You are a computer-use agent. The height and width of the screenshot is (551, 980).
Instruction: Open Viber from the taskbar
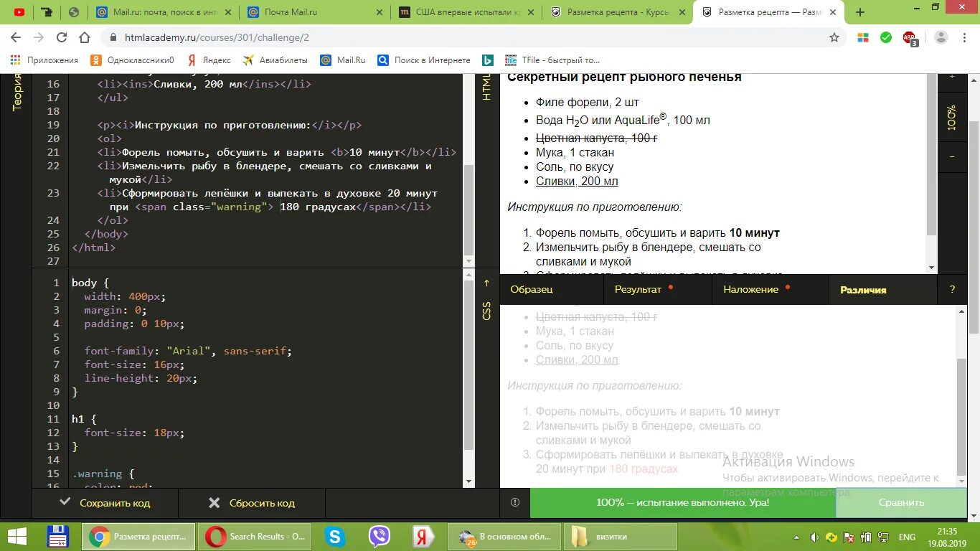coord(379,537)
